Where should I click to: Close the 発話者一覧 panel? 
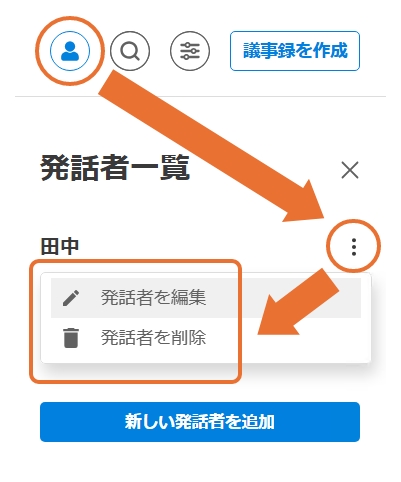(x=350, y=170)
